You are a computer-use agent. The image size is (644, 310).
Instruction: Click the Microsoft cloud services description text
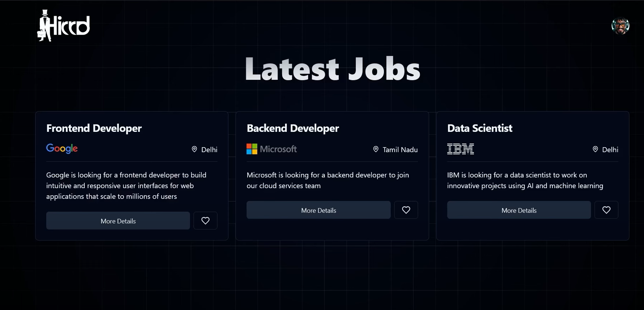[328, 180]
